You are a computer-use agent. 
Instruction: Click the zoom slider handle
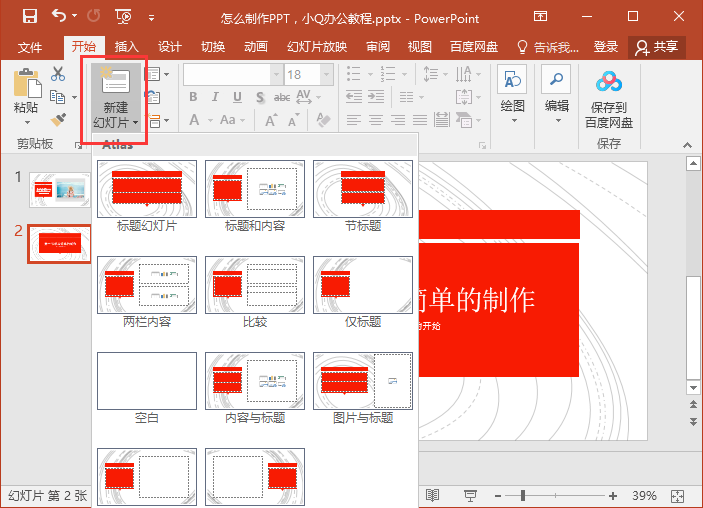click(x=523, y=495)
